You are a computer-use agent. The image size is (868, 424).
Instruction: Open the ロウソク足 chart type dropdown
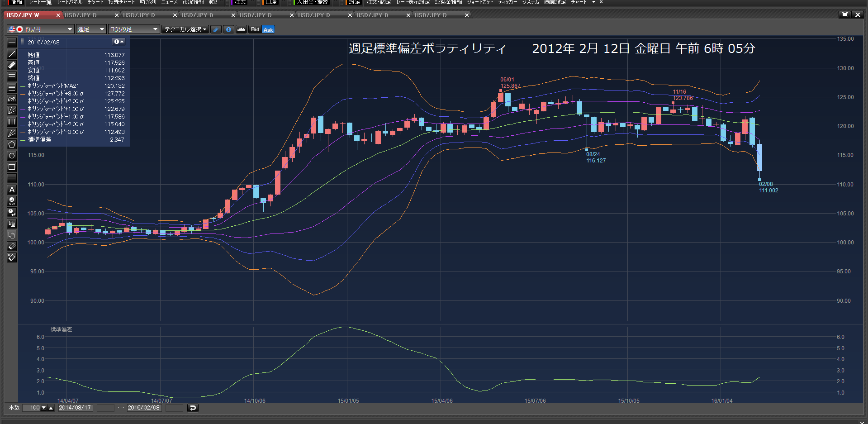point(134,29)
